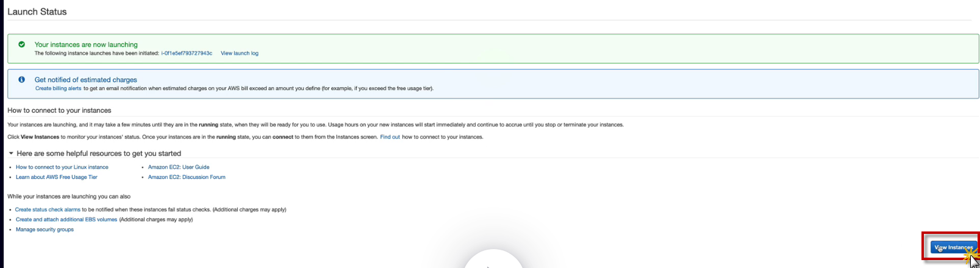Go to Manage security groups
Image resolution: width=980 pixels, height=268 pixels.
pos(45,230)
